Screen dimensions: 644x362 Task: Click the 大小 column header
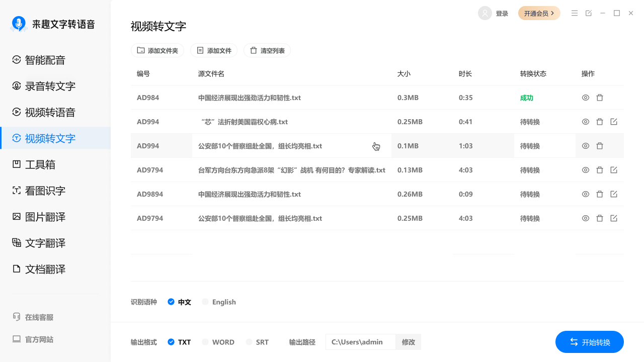pyautogui.click(x=404, y=74)
